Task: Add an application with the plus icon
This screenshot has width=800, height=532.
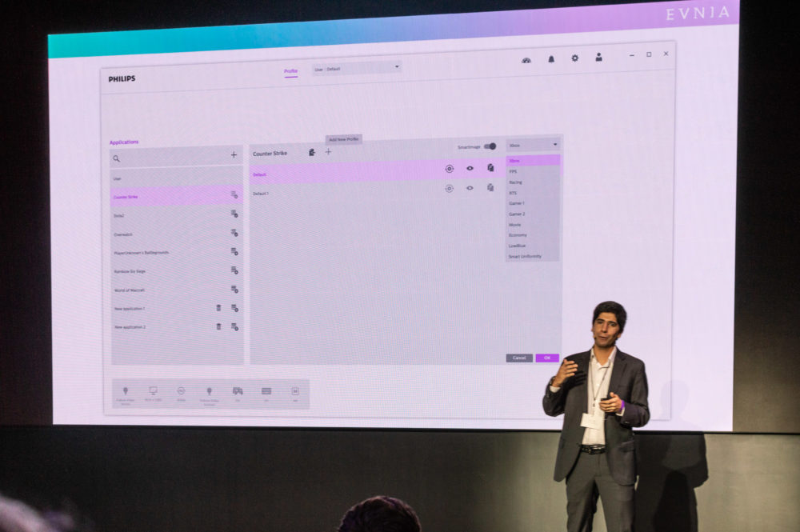Action: pos(234,154)
